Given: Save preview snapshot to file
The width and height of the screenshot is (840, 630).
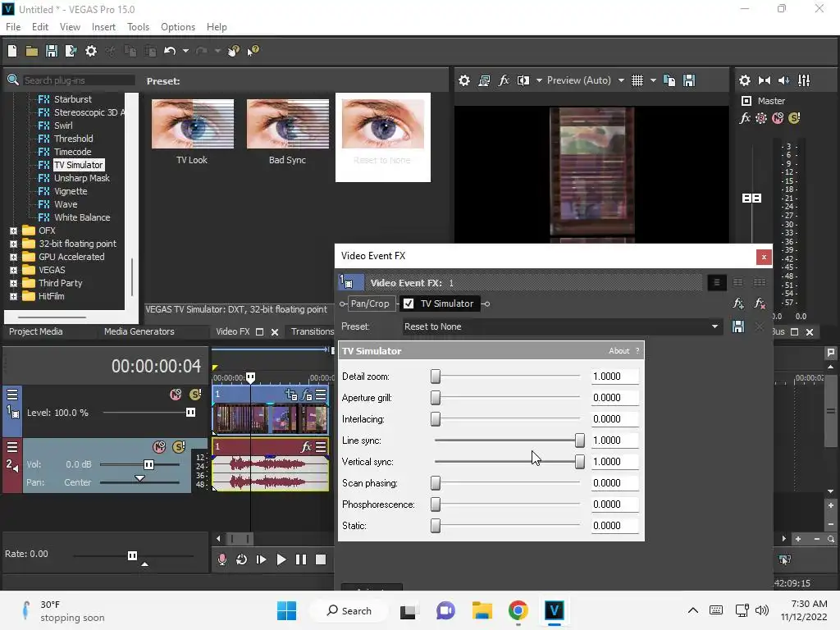Looking at the screenshot, I should pos(689,80).
